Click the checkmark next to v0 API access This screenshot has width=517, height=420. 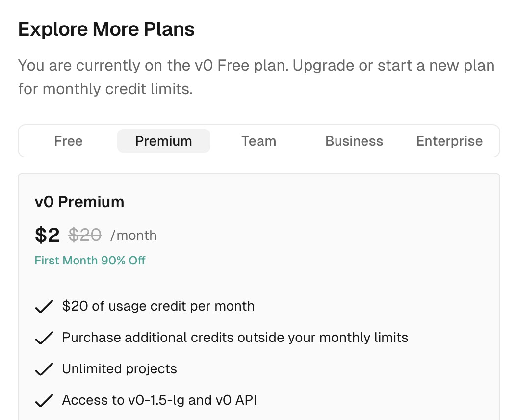point(44,401)
